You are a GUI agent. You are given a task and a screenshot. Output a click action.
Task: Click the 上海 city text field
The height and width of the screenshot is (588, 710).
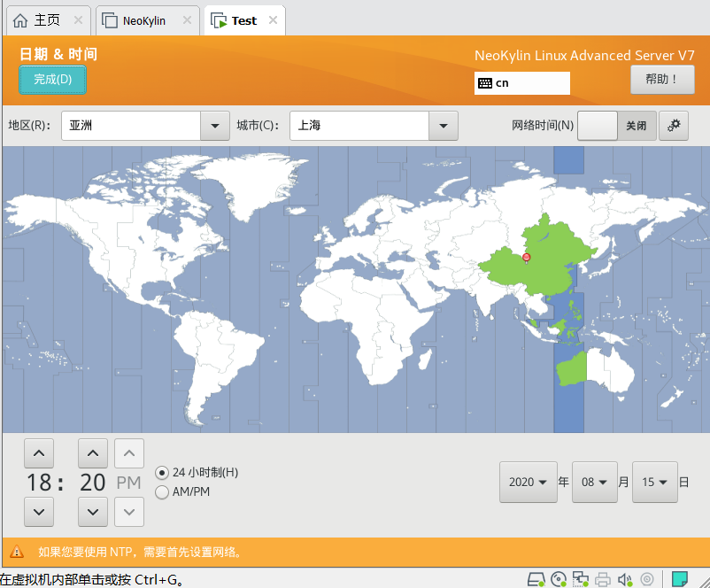(x=359, y=126)
